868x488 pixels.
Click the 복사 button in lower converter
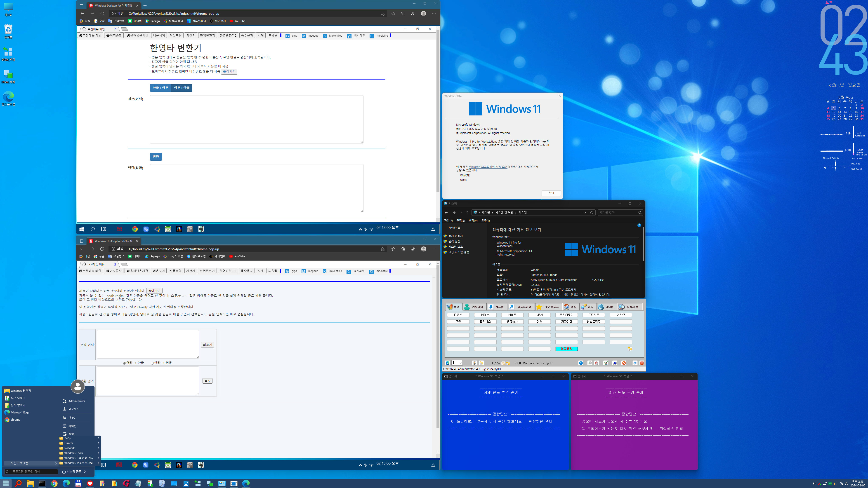click(x=208, y=381)
